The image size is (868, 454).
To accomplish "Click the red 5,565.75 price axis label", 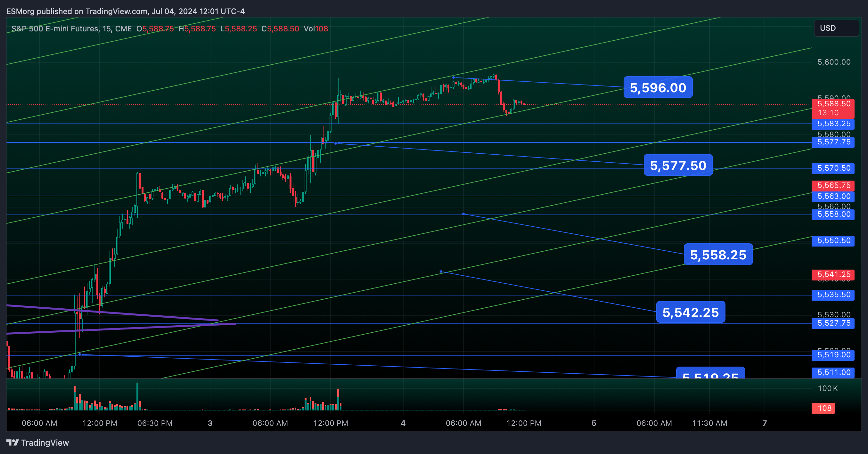I will 833,185.
